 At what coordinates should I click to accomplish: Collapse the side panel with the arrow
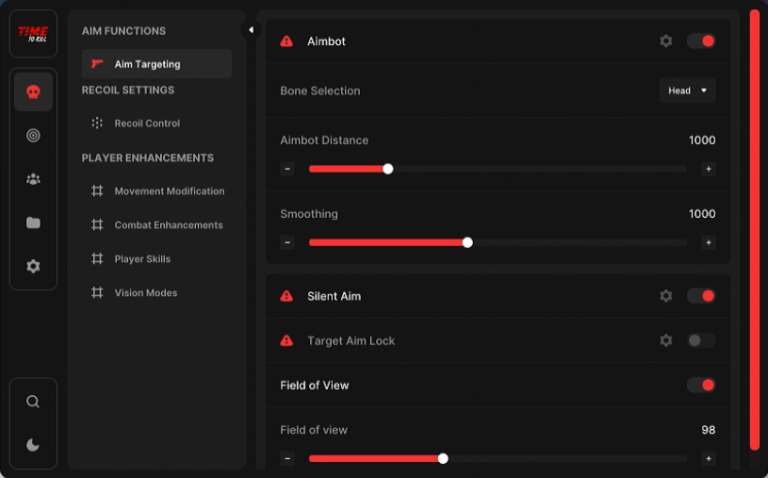pyautogui.click(x=250, y=30)
